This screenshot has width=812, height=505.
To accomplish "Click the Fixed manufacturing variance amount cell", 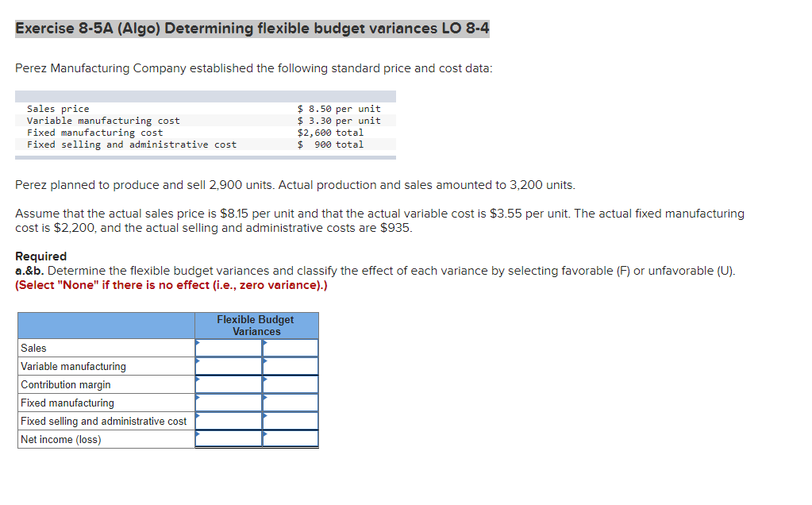I will (x=228, y=403).
